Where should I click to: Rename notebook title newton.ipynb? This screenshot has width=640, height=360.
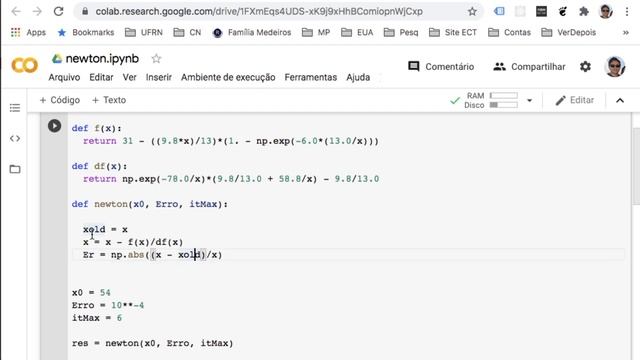[102, 59]
